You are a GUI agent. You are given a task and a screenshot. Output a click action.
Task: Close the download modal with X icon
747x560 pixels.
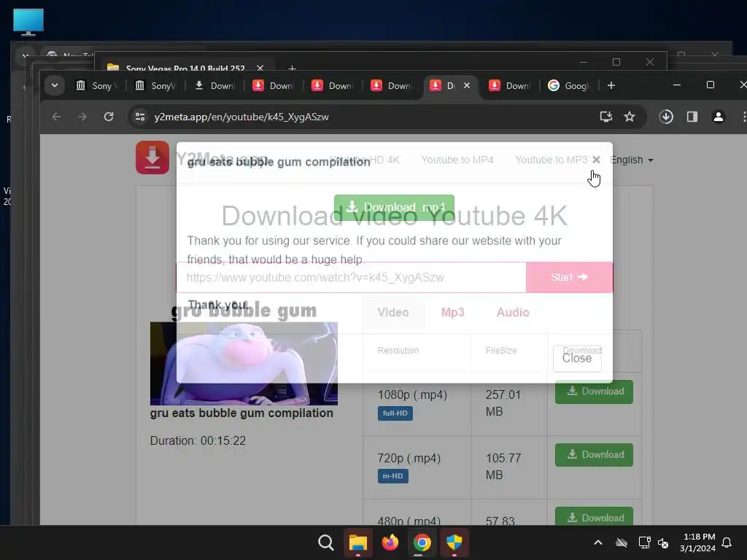click(x=596, y=160)
